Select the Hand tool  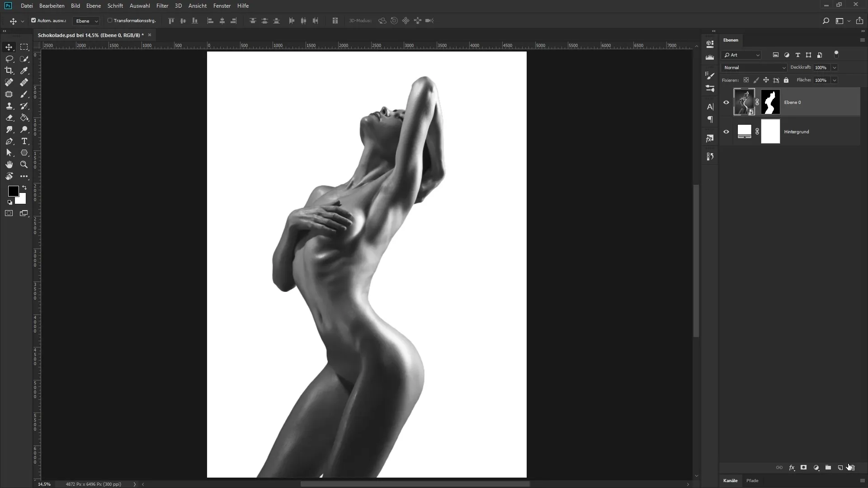[9, 164]
